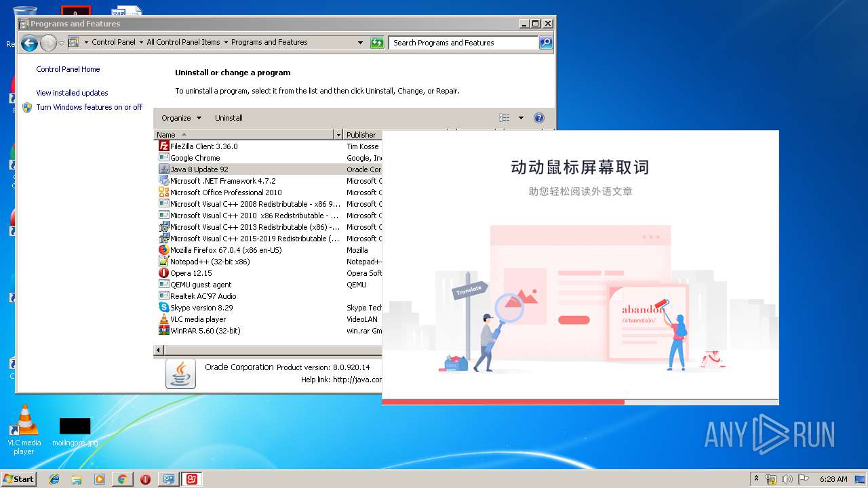The height and width of the screenshot is (488, 868).
Task: Select Google Chrome in program list
Action: point(269,157)
